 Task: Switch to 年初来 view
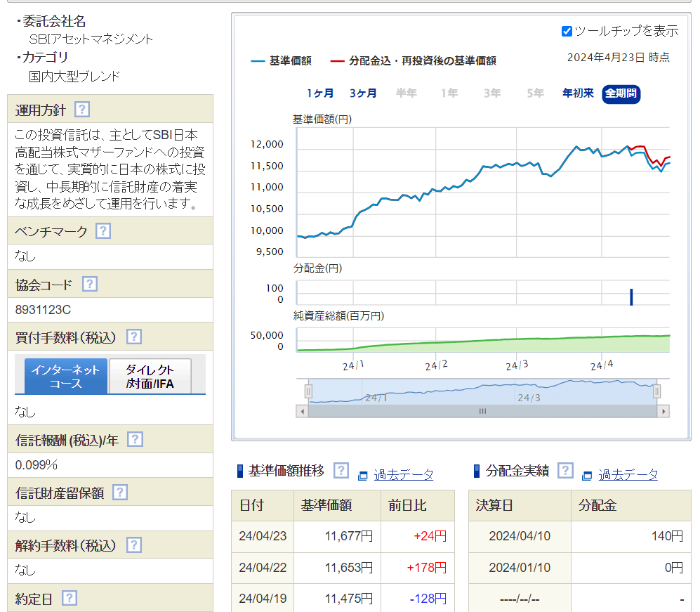(x=577, y=92)
